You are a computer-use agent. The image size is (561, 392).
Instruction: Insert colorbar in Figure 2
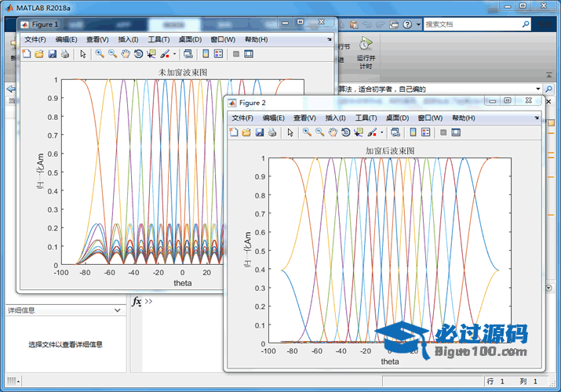(413, 132)
